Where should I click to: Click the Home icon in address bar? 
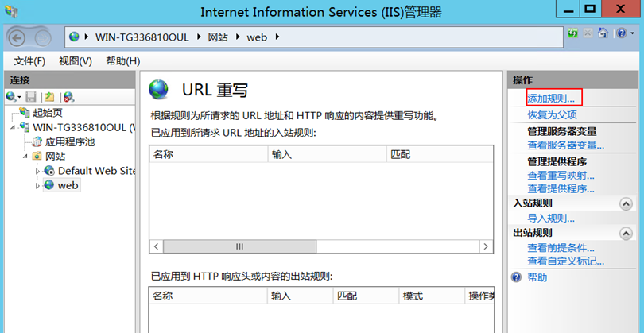point(603,35)
